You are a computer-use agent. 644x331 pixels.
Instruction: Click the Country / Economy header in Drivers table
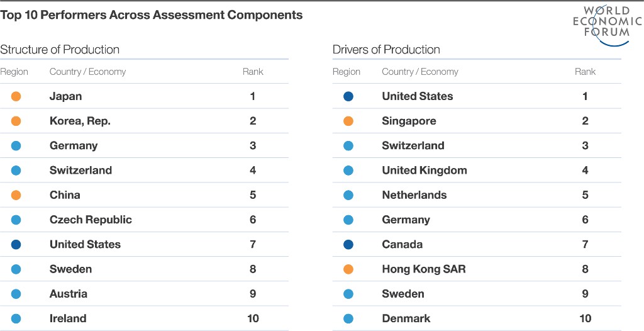point(419,72)
